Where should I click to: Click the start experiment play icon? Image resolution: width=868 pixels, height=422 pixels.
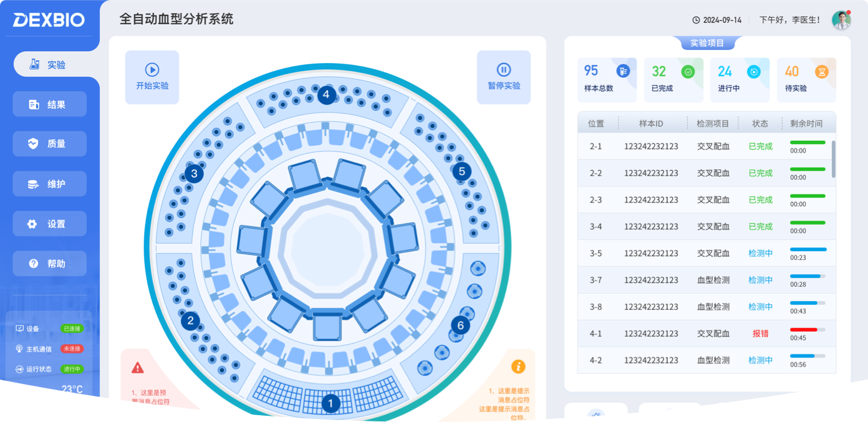[x=152, y=70]
